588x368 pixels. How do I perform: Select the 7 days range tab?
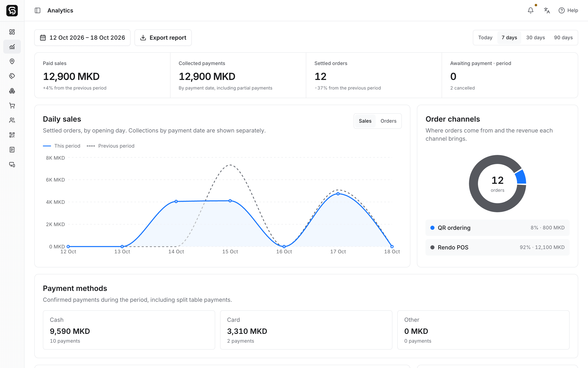[509, 38]
